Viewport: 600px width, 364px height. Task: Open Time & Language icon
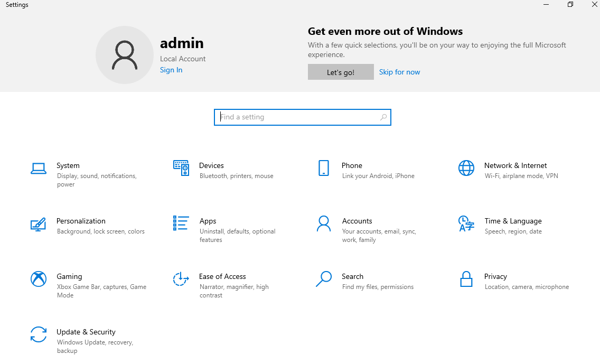click(x=466, y=224)
